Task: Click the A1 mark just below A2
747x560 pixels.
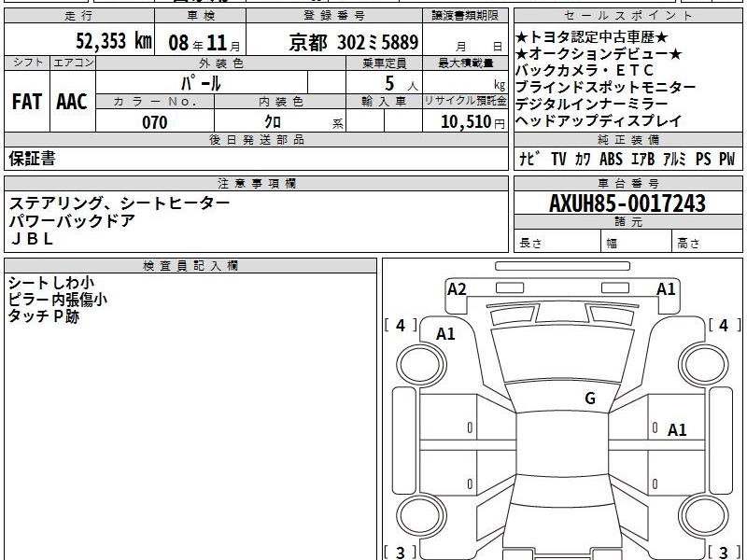Action: 445,334
